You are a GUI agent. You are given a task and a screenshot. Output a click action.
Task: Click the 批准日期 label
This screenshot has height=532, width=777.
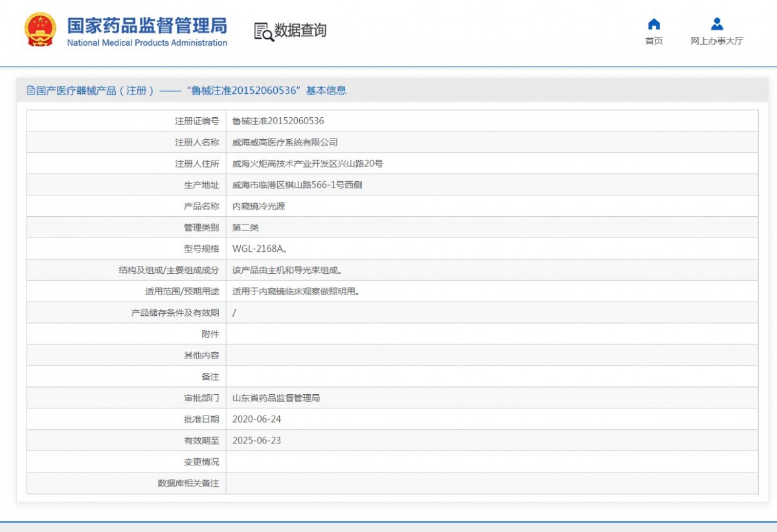(x=201, y=420)
